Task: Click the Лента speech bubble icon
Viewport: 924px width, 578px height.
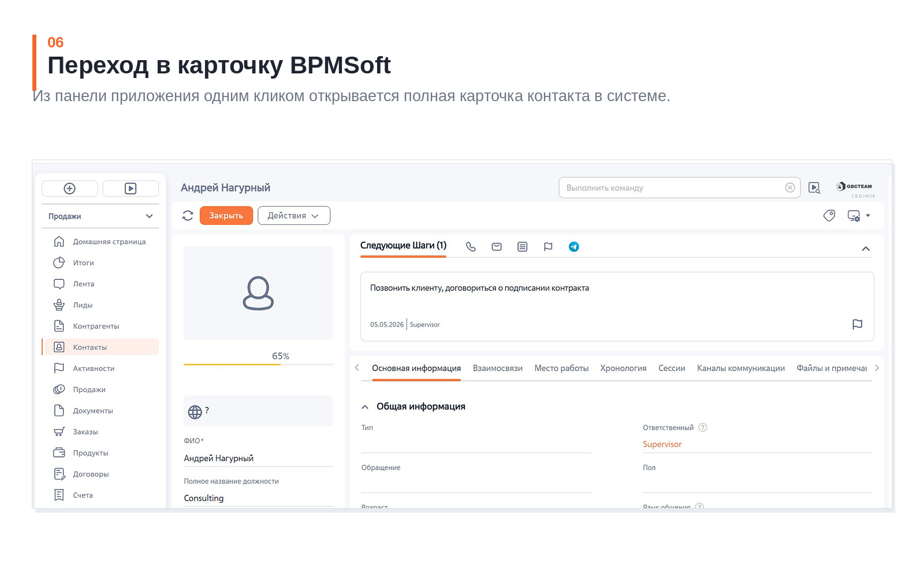Action: pos(59,284)
